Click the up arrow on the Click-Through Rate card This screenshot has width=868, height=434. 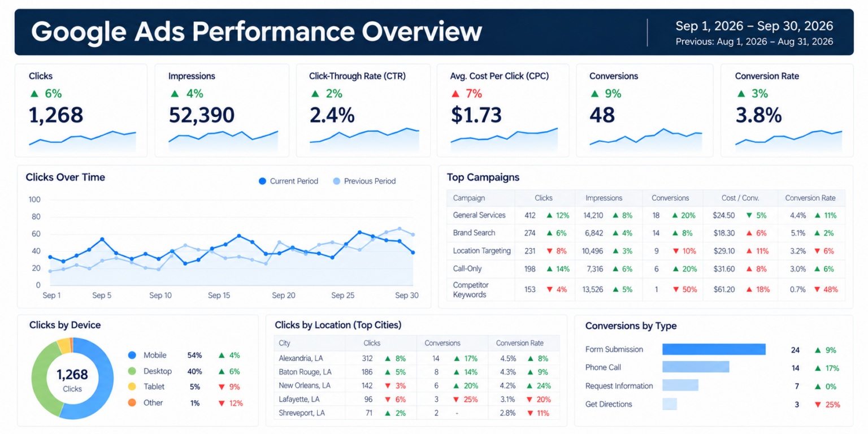pos(315,94)
